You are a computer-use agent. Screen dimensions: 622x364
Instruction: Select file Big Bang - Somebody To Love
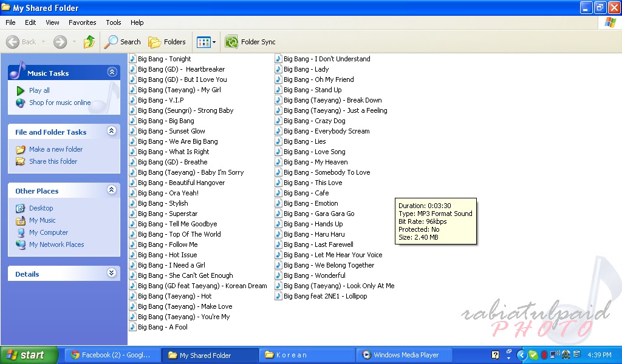pyautogui.click(x=327, y=172)
